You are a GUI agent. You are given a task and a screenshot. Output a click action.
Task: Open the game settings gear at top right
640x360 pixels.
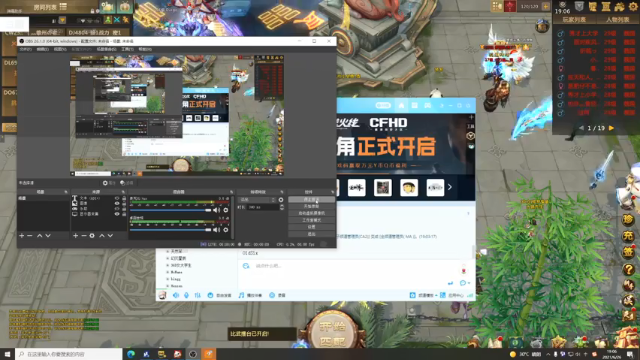point(633,6)
